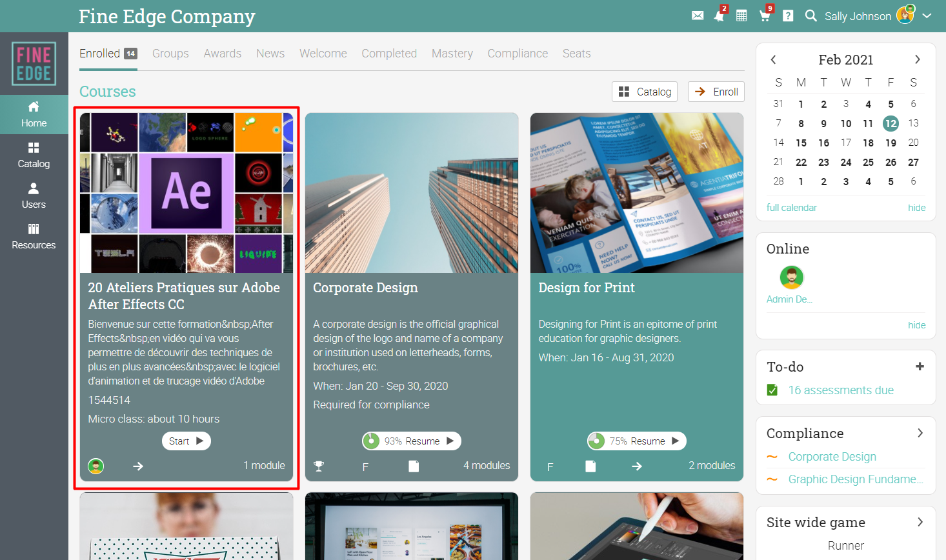Switch to the Awards tab

coord(223,54)
